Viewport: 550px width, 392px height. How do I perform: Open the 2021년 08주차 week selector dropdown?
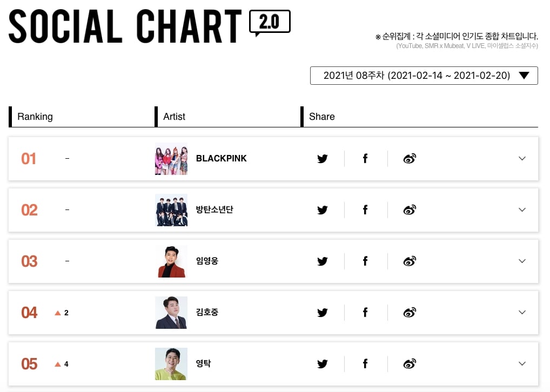[424, 76]
